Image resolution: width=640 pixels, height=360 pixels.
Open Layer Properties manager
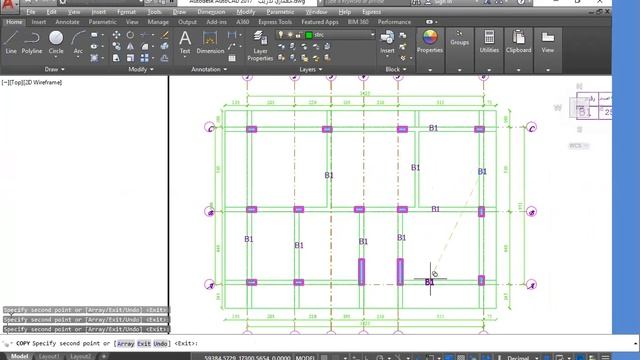click(260, 46)
